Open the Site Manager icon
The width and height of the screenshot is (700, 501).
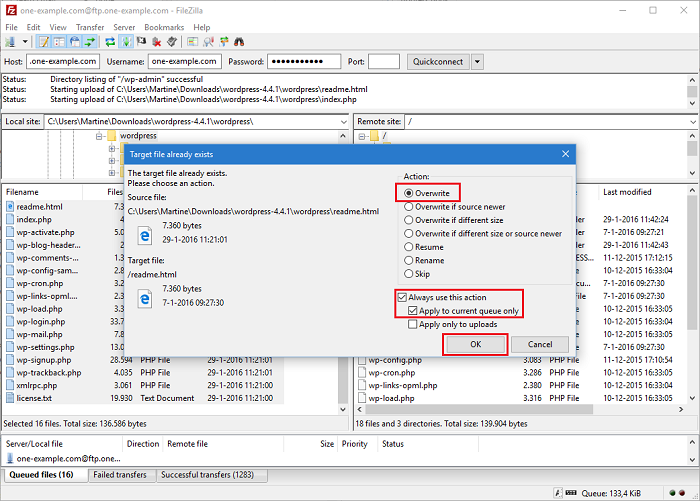tap(10, 42)
